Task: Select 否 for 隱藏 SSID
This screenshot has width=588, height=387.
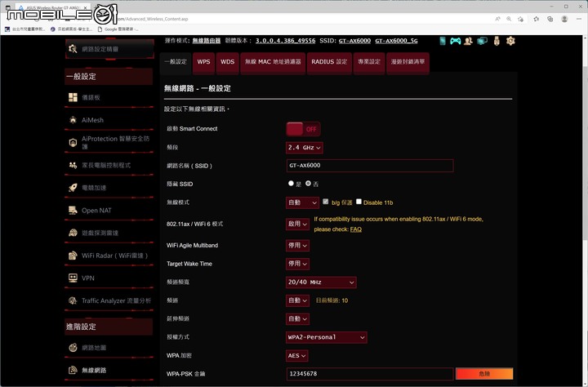Action: click(x=308, y=184)
